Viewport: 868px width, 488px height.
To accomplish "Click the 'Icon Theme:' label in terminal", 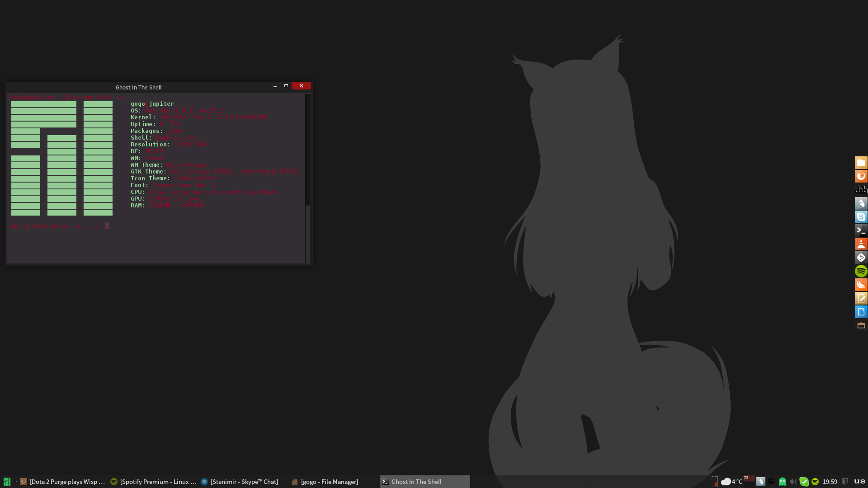I will coord(150,178).
